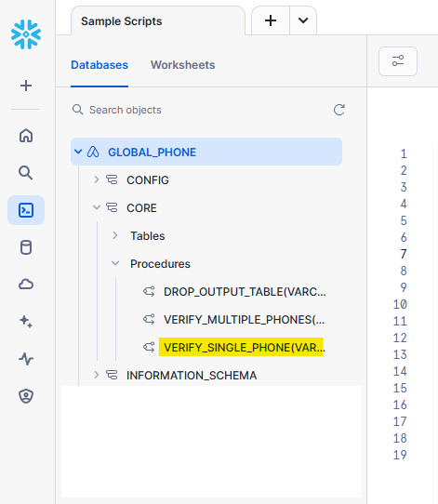Image resolution: width=438 pixels, height=504 pixels.
Task: Switch to the Worksheets tab
Action: click(183, 65)
